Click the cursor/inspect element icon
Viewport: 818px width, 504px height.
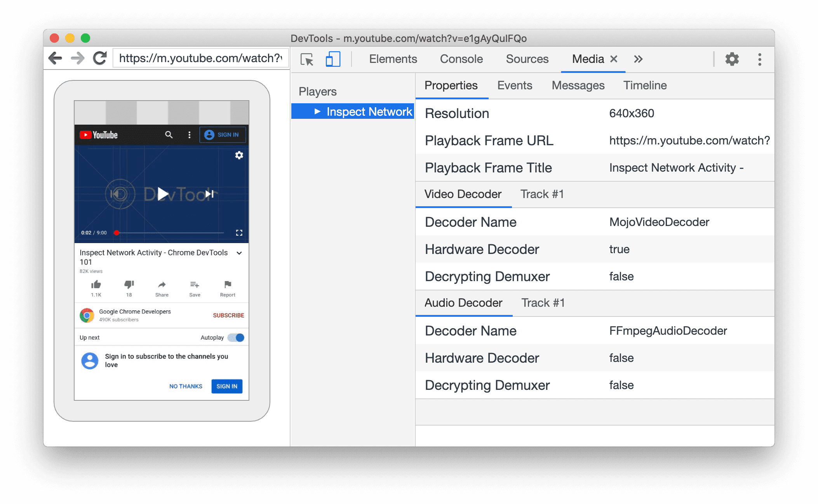pyautogui.click(x=307, y=59)
